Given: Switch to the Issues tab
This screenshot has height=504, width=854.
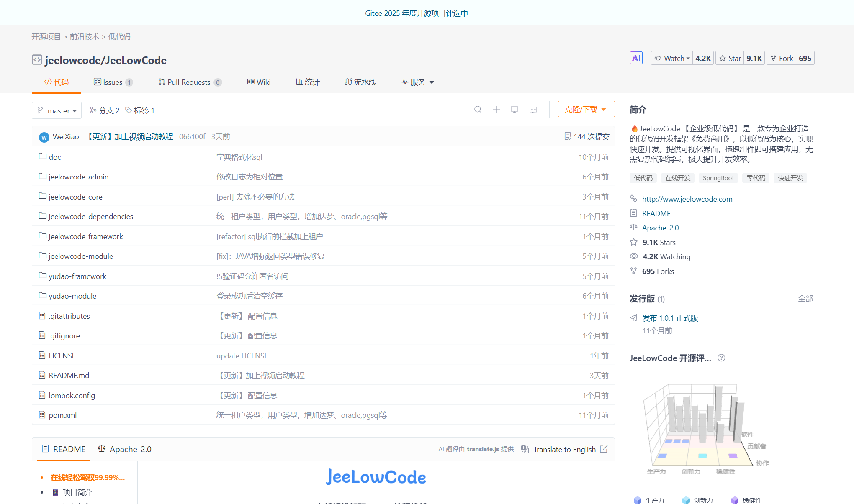Looking at the screenshot, I should [110, 82].
